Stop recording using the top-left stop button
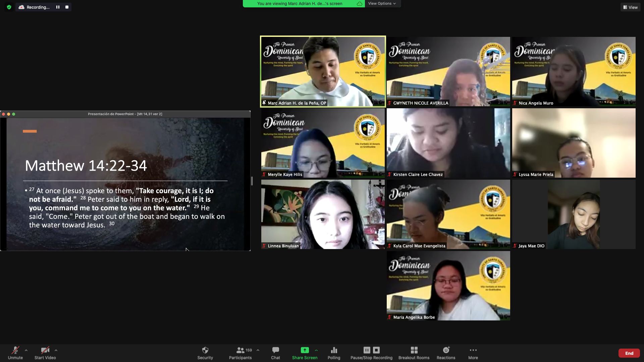This screenshot has width=644, height=362. tap(67, 7)
